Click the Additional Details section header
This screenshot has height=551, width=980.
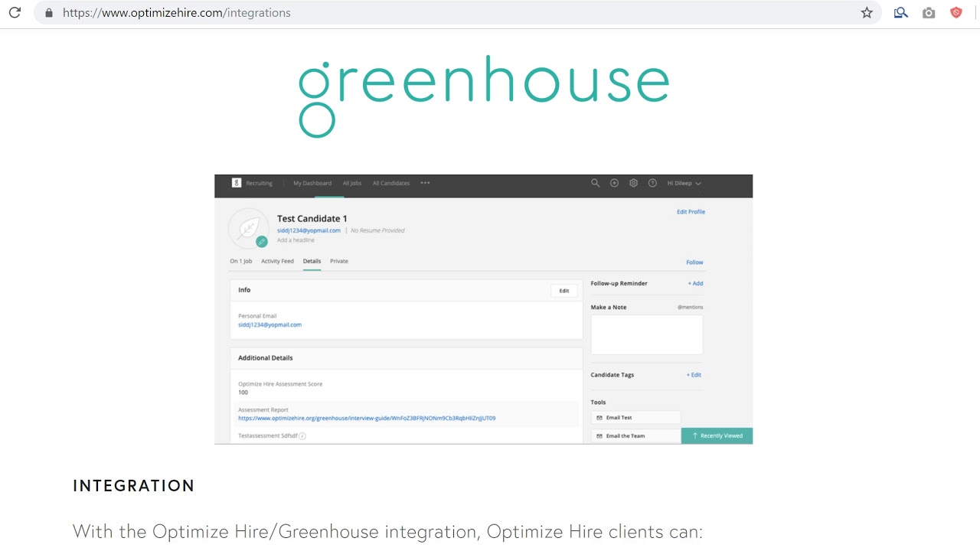pyautogui.click(x=266, y=358)
